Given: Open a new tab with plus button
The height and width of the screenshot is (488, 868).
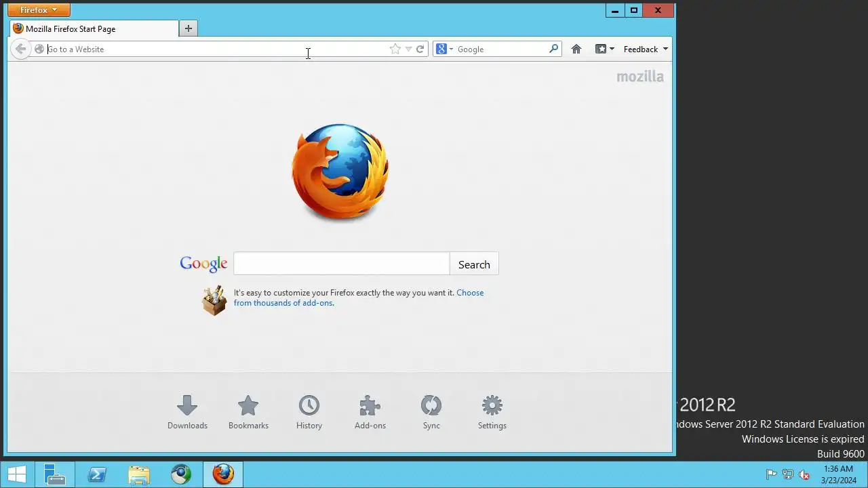Looking at the screenshot, I should [189, 28].
